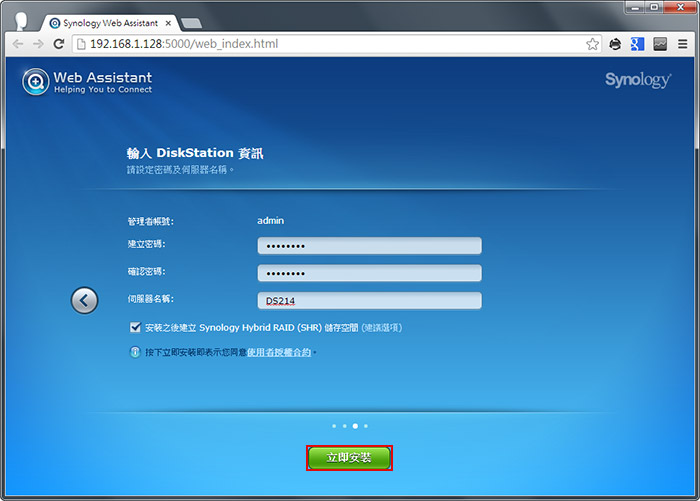Open the 使用者授權合約 license agreement link
Image resolution: width=700 pixels, height=501 pixels.
pyautogui.click(x=279, y=352)
